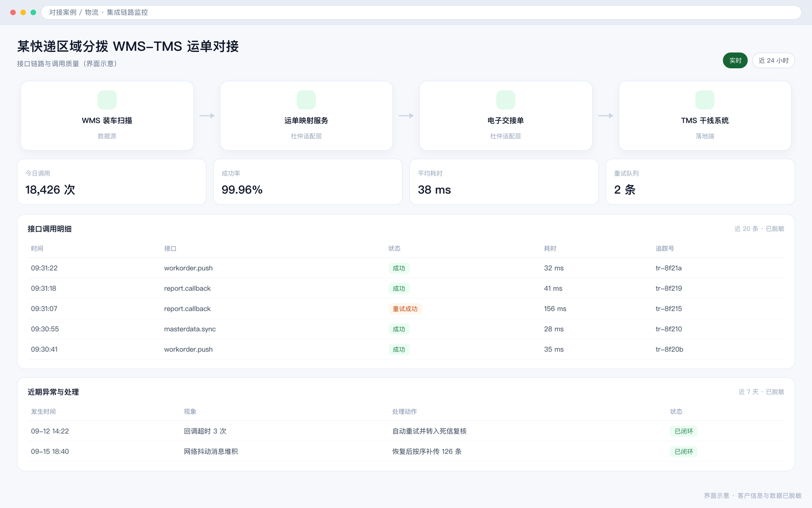Select the 运单映射服务 card title

(x=306, y=120)
